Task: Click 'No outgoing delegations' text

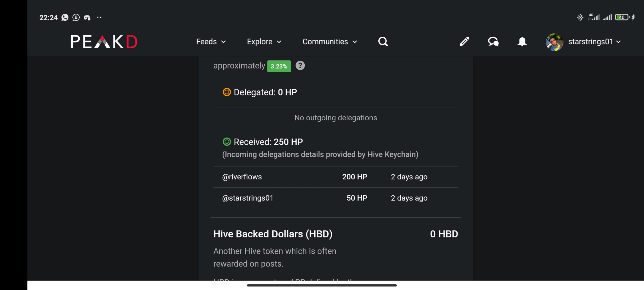Action: (335, 118)
